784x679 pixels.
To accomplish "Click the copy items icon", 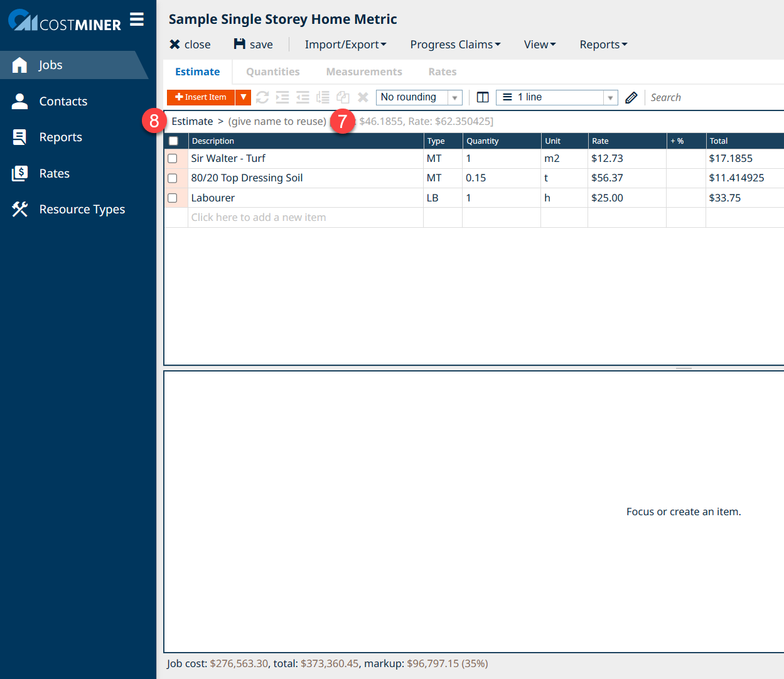I will [x=343, y=97].
